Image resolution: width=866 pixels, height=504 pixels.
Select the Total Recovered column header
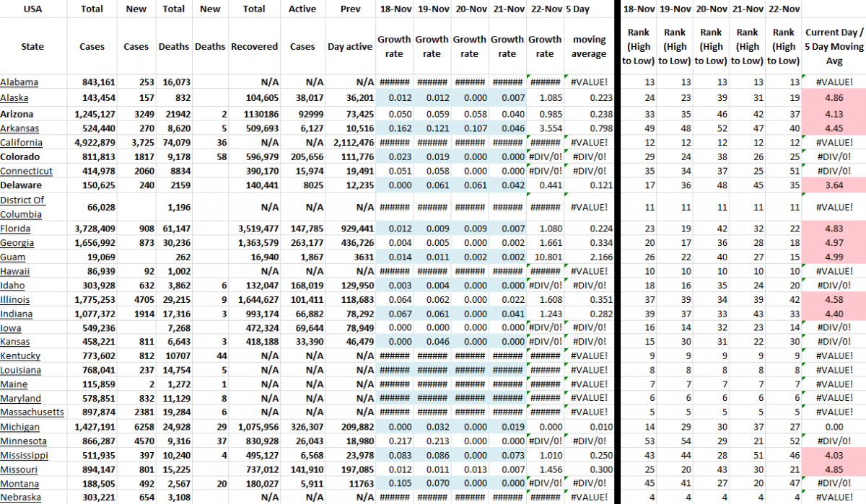[254, 45]
